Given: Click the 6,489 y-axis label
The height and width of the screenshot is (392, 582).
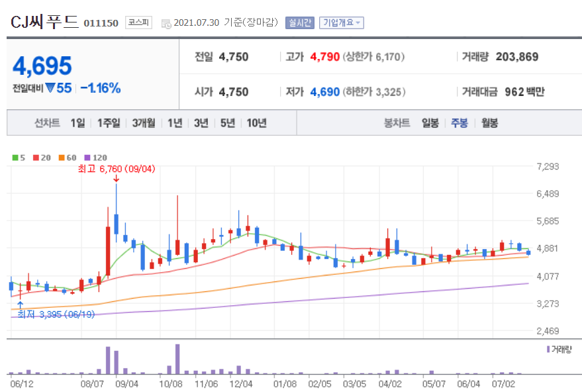Looking at the screenshot, I should coord(548,194).
